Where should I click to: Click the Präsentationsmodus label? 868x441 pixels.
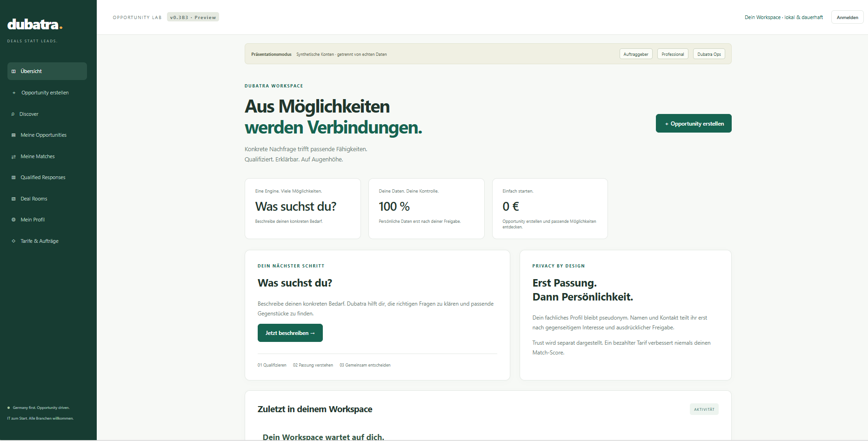(x=271, y=54)
